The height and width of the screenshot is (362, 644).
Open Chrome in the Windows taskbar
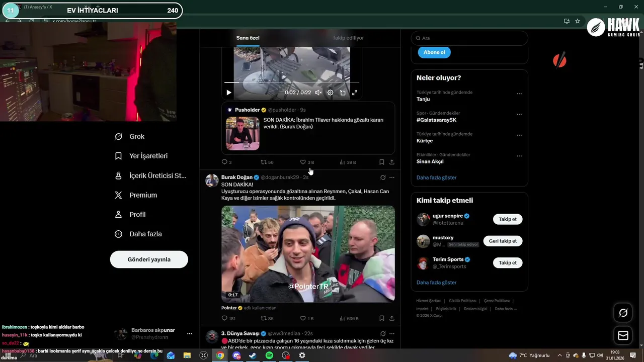tap(220, 355)
